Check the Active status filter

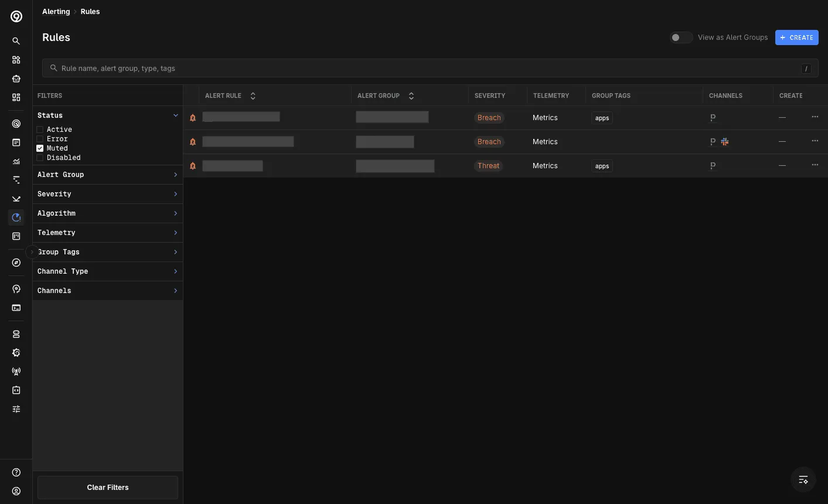point(40,130)
